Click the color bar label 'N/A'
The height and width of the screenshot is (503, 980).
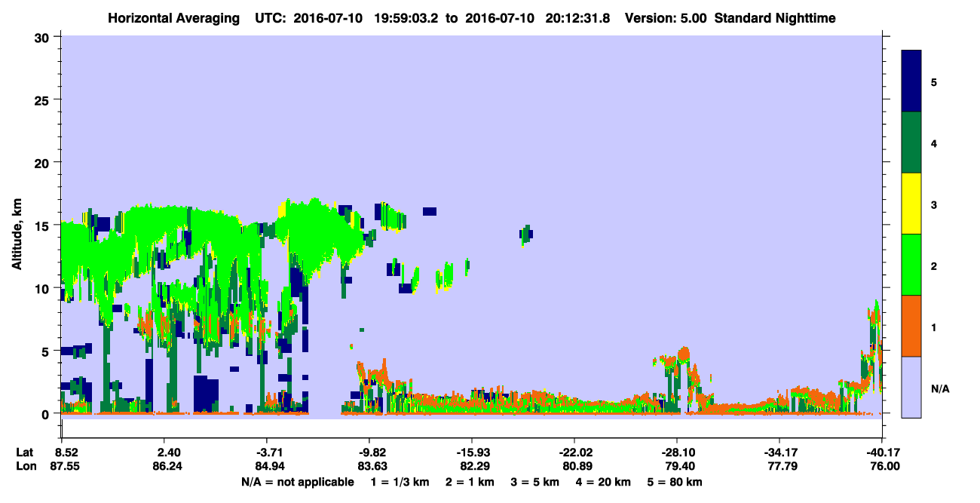pyautogui.click(x=940, y=388)
